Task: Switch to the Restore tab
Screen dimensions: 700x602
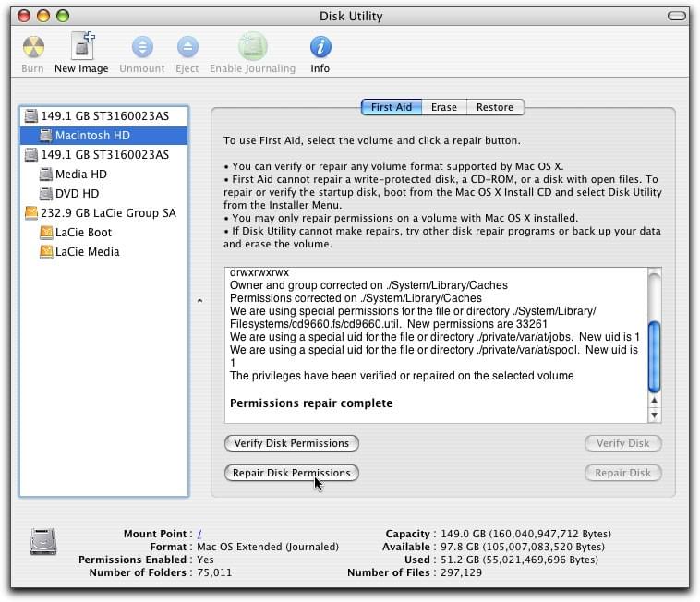Action: point(495,107)
